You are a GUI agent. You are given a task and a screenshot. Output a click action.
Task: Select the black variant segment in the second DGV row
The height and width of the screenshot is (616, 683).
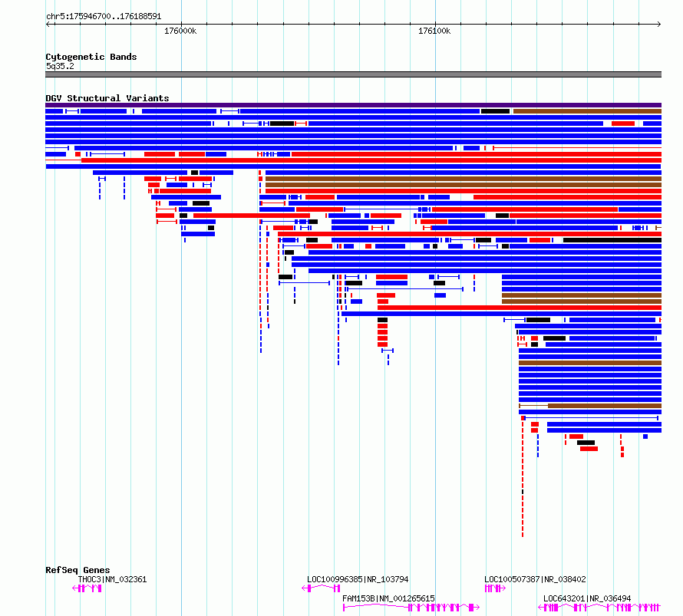click(495, 111)
